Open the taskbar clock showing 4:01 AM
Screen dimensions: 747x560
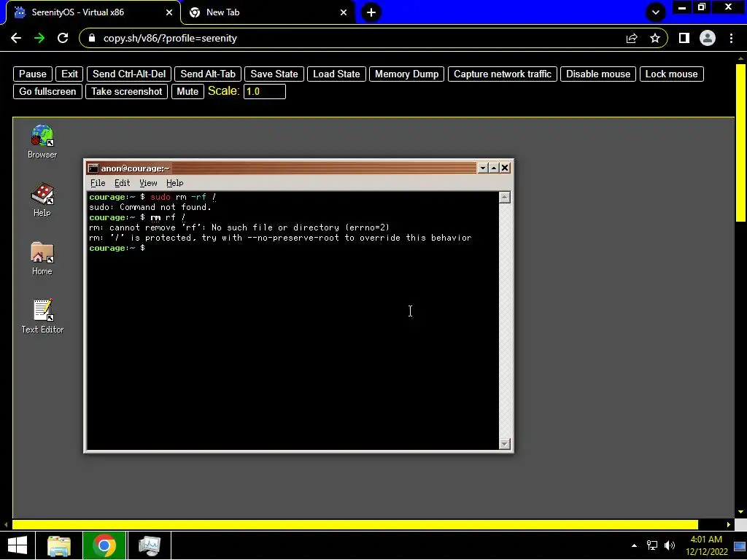[706, 545]
